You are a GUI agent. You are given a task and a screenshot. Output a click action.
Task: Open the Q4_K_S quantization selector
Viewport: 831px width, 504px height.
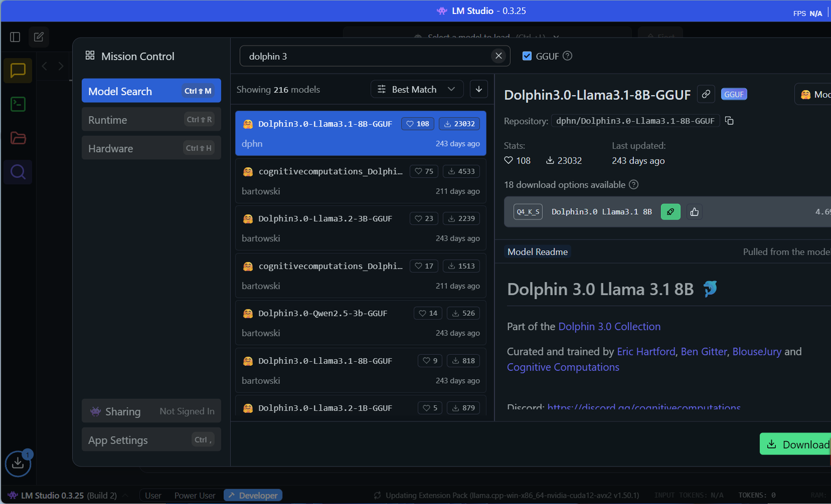528,212
